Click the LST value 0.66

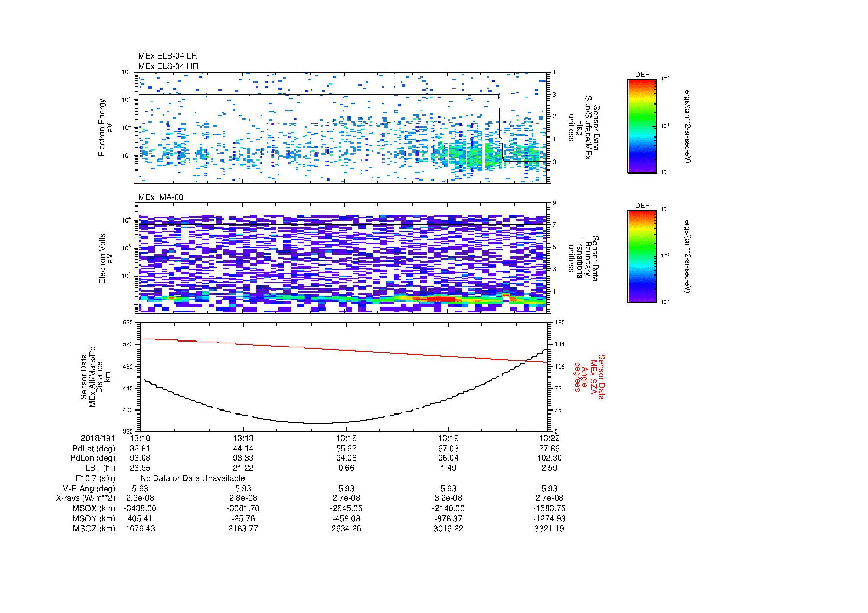click(346, 468)
